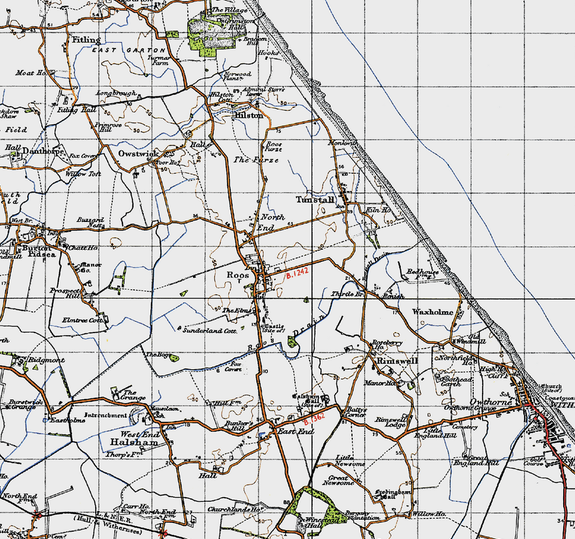
Task: Select the Roos Furze label
Action: point(274,147)
